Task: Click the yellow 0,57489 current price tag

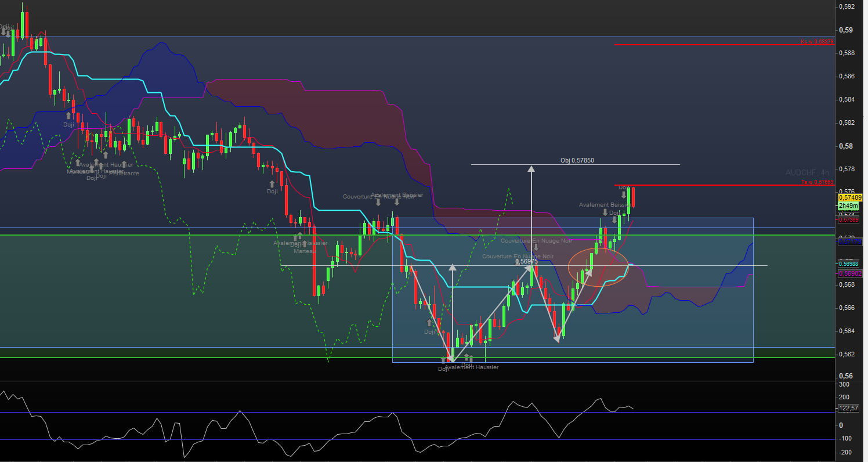Action: pos(850,198)
